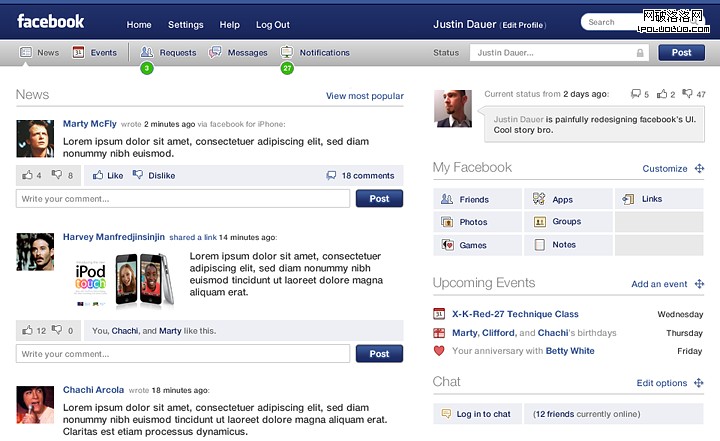Thumbs up Harvey Manfredjinsinjin's shared link
Viewport: 720px width, 441px height.
[x=26, y=330]
